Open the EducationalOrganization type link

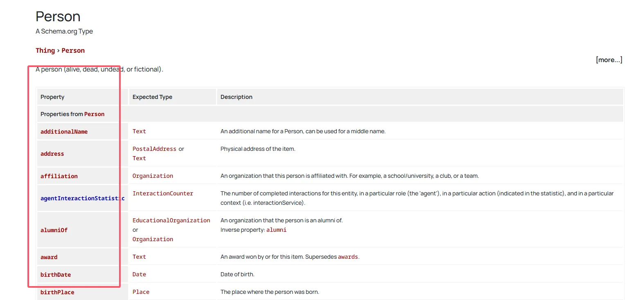pos(171,220)
